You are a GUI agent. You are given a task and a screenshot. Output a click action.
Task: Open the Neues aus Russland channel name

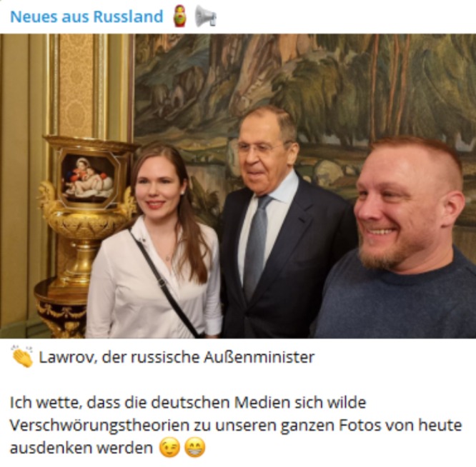(x=86, y=16)
